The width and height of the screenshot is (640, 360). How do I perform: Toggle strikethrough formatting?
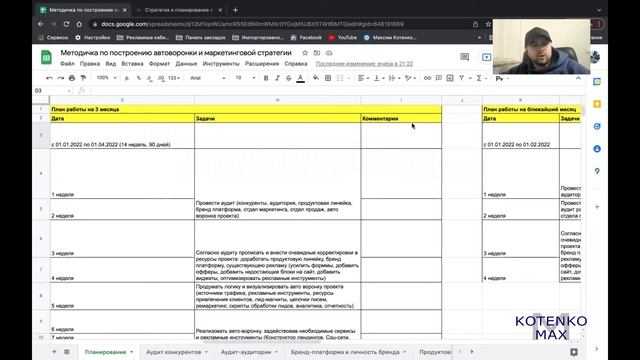click(x=289, y=78)
